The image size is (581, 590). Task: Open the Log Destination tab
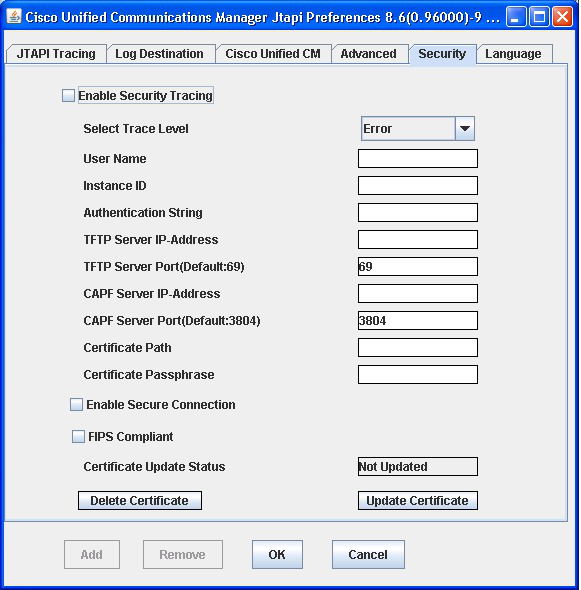click(160, 54)
